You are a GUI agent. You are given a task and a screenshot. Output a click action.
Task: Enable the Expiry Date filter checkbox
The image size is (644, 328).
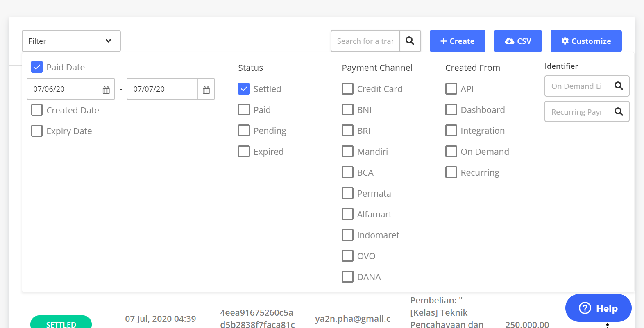(37, 131)
